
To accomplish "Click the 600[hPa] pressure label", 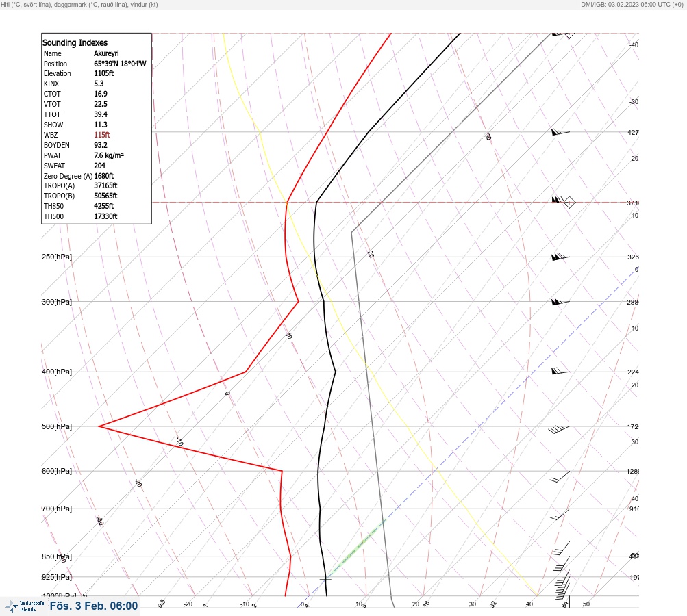I will pyautogui.click(x=57, y=471).
